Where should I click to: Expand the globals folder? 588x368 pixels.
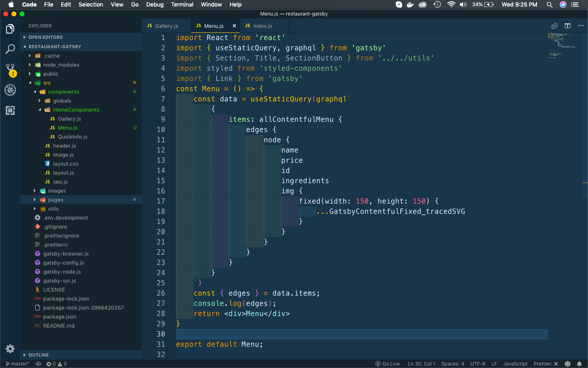pyautogui.click(x=81, y=101)
